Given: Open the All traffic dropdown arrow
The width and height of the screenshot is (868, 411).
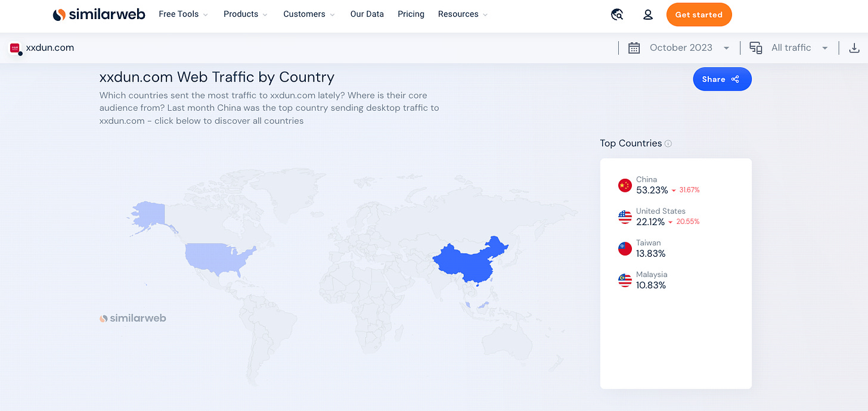Looking at the screenshot, I should 825,48.
